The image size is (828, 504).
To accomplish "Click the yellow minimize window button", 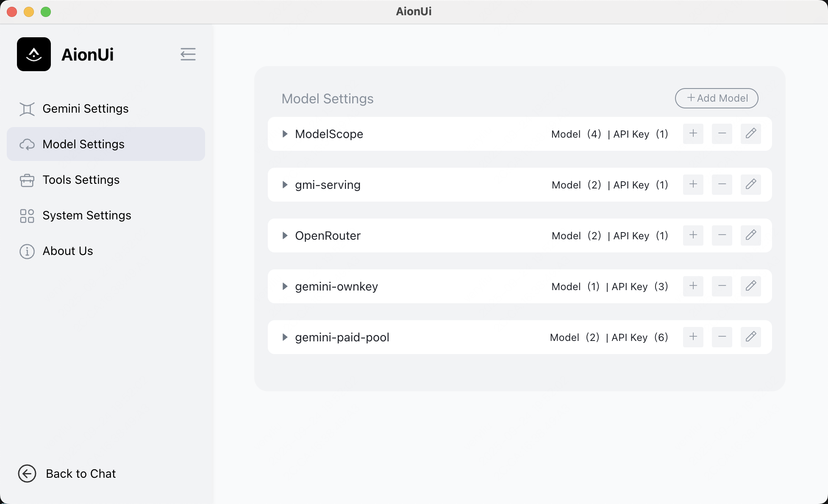I will (29, 12).
